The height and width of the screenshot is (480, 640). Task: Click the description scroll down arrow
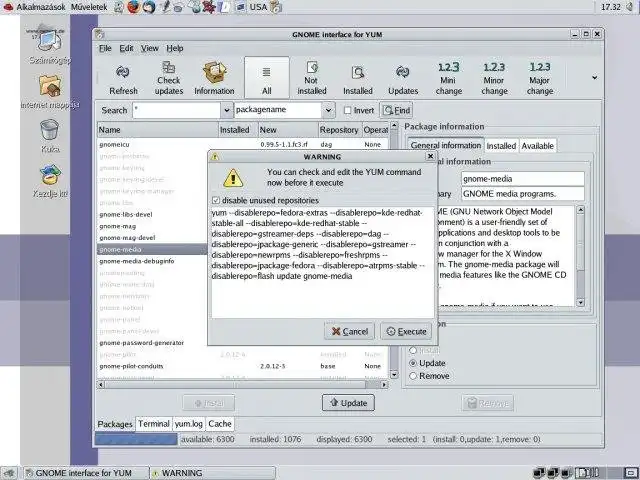click(x=580, y=302)
